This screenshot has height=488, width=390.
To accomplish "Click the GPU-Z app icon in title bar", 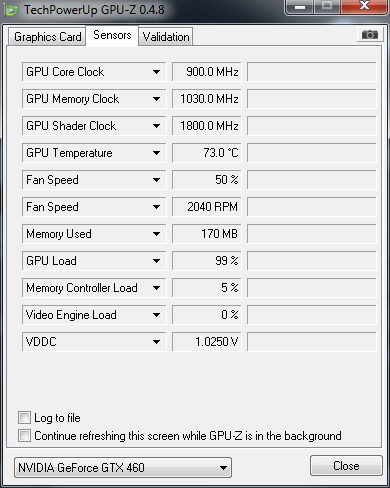I will tap(12, 11).
